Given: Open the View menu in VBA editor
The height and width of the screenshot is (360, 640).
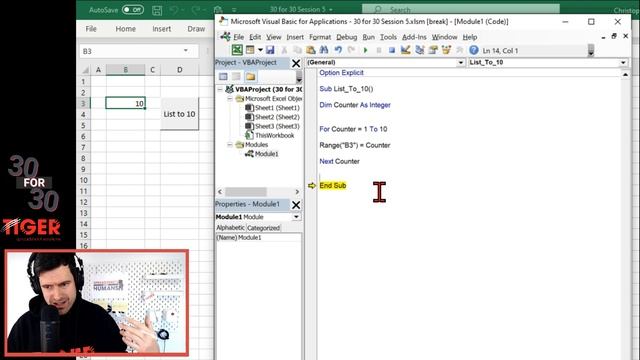Looking at the screenshot, I should click(273, 37).
